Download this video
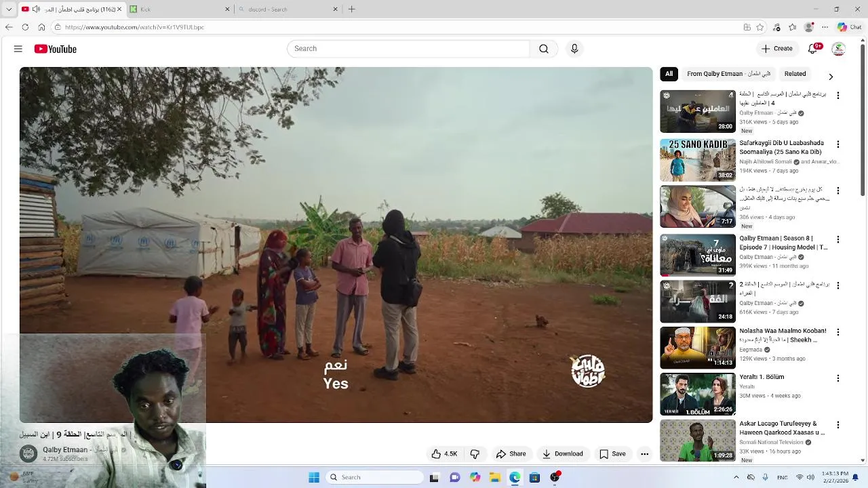Image resolution: width=868 pixels, height=488 pixels. point(562,454)
